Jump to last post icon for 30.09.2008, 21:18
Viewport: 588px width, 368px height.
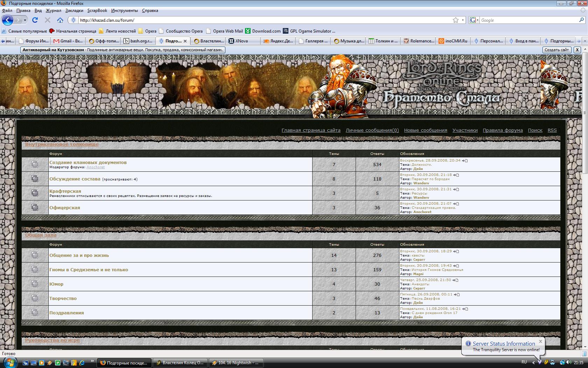click(x=456, y=175)
